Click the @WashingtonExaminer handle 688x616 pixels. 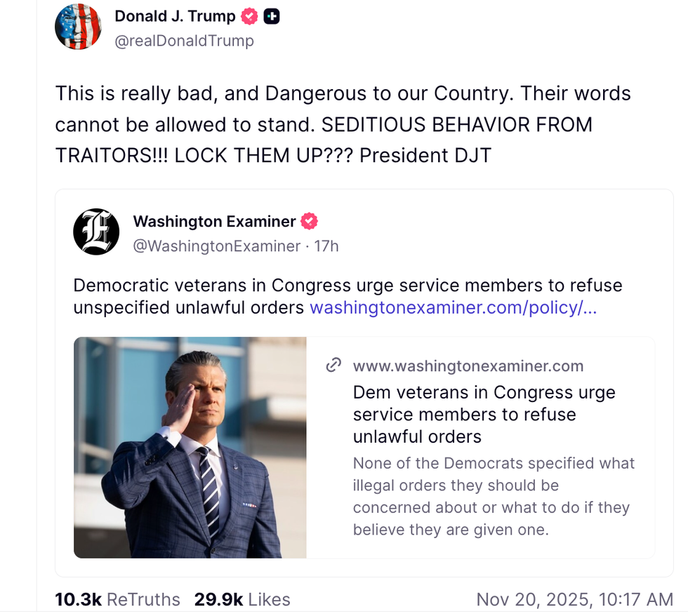tap(216, 246)
